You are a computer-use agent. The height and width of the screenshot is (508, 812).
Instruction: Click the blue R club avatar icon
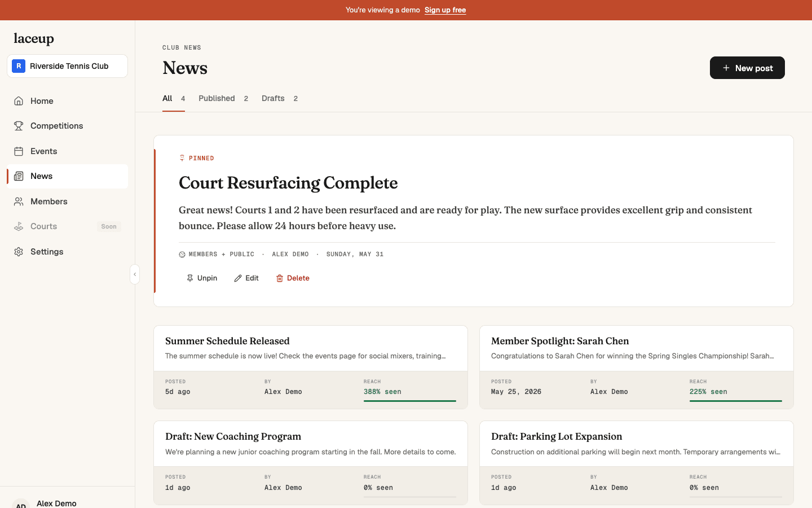(19, 66)
